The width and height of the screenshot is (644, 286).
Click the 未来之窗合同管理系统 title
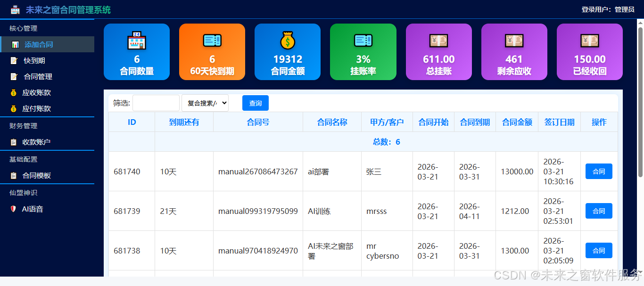pyautogui.click(x=68, y=9)
